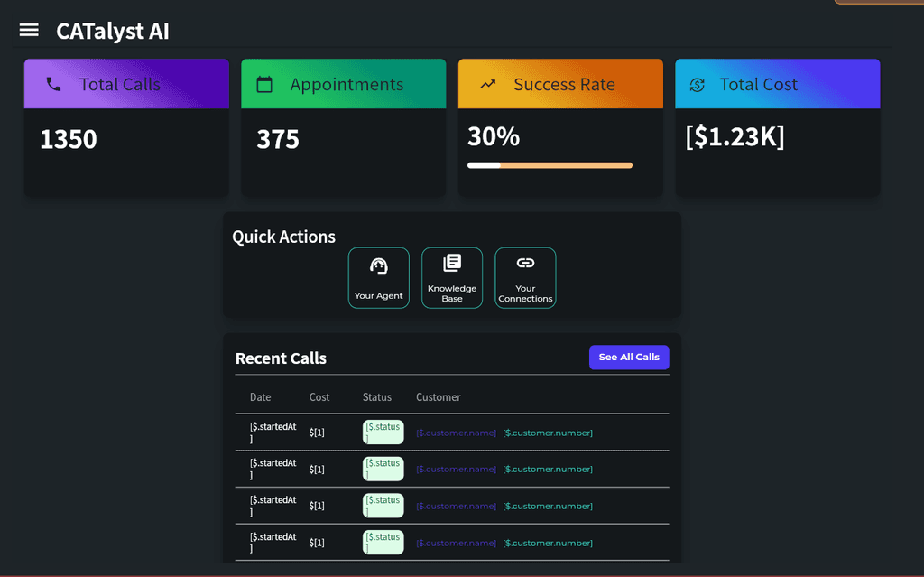Click second row's customer name link

pos(456,469)
